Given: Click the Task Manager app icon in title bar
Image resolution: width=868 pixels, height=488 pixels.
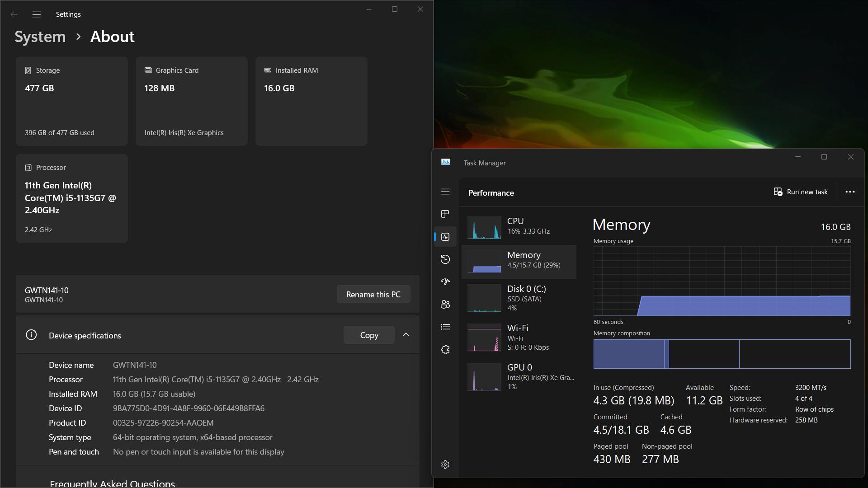Looking at the screenshot, I should 446,162.
